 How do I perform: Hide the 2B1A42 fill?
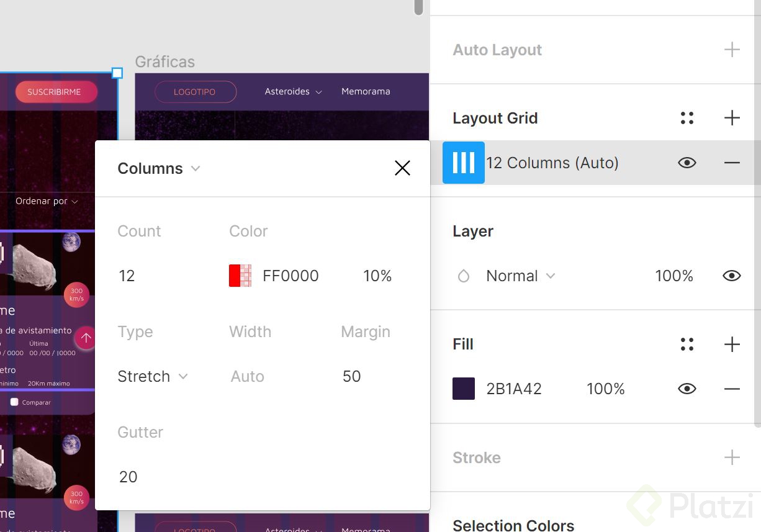[687, 389]
